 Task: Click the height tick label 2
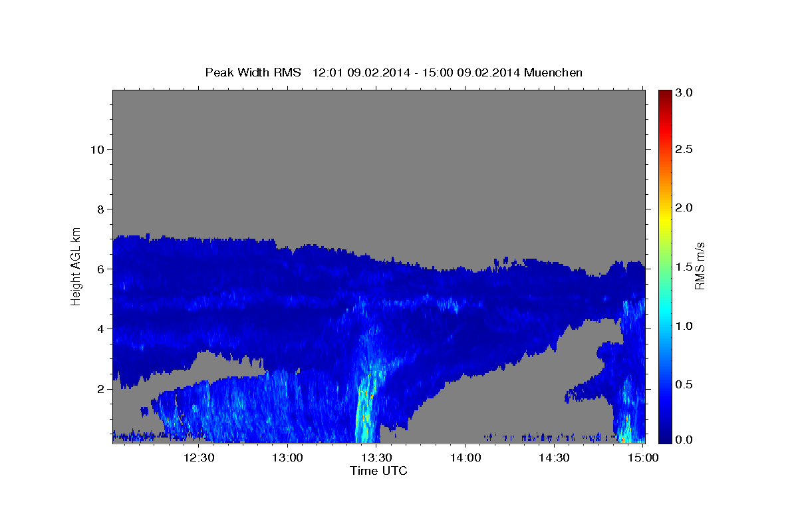click(101, 389)
